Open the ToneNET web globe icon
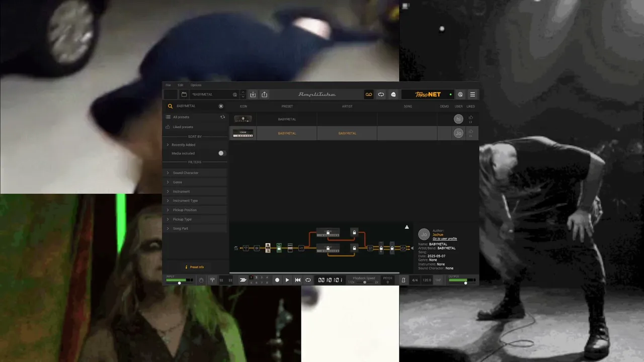 tap(460, 95)
